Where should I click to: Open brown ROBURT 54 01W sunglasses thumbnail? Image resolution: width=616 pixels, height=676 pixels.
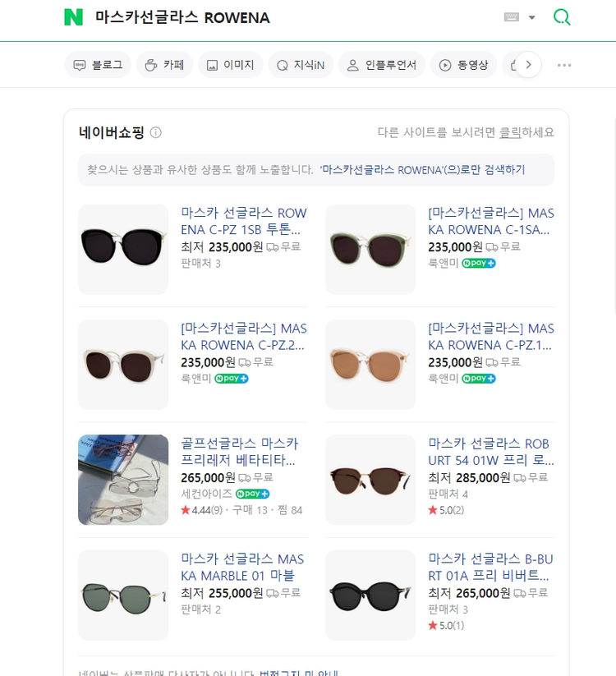pyautogui.click(x=370, y=480)
